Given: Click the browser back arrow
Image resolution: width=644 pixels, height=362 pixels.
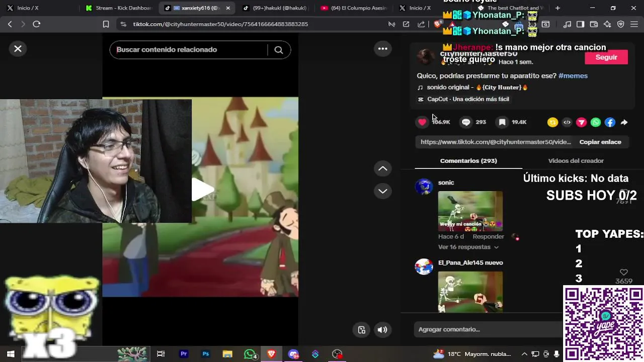Looking at the screenshot, I should [10, 24].
